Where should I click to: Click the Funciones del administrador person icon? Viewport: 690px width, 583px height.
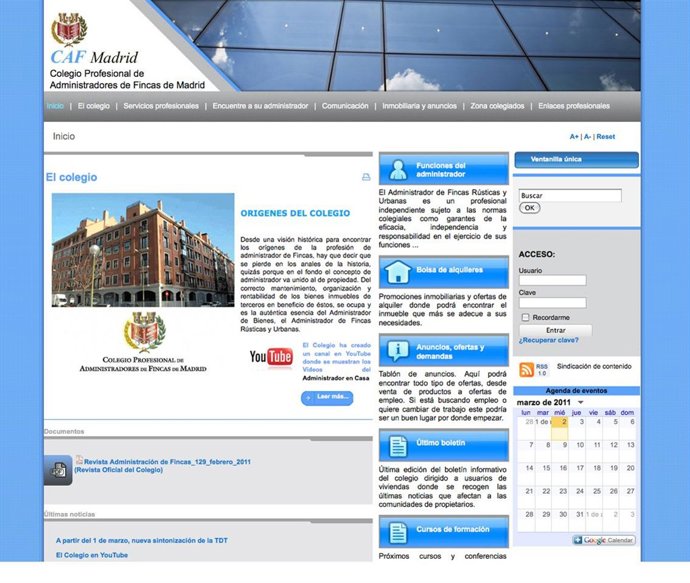coord(398,169)
